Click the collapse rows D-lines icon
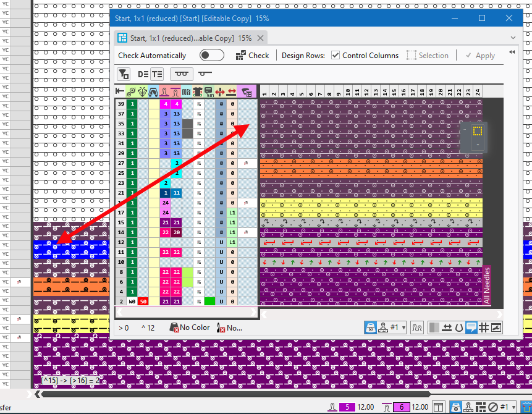 pos(143,74)
